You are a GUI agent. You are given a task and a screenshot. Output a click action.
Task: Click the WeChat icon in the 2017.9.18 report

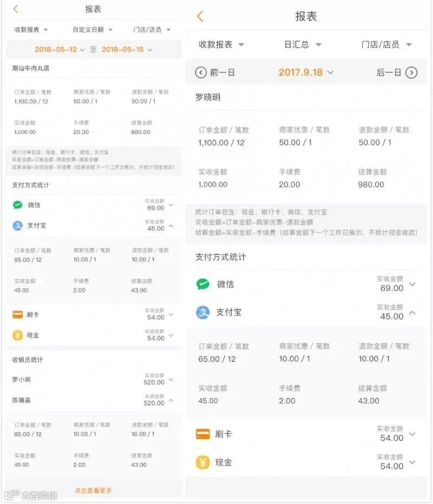pos(202,284)
